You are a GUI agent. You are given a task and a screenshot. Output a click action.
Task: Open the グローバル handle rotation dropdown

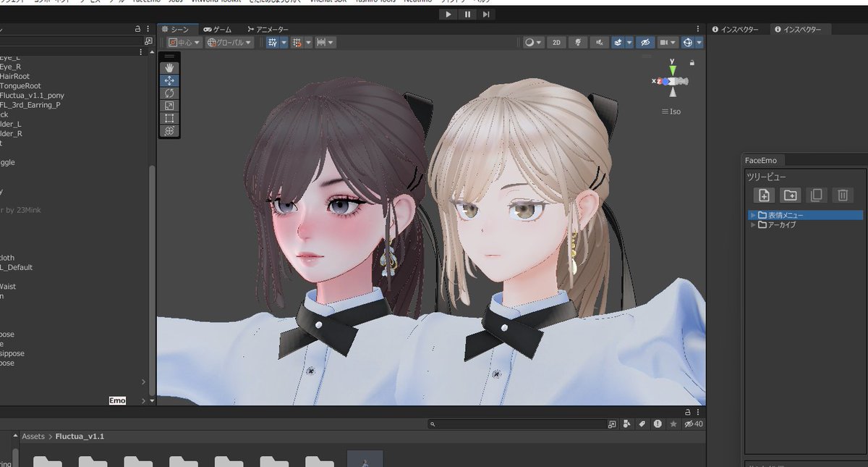[229, 43]
